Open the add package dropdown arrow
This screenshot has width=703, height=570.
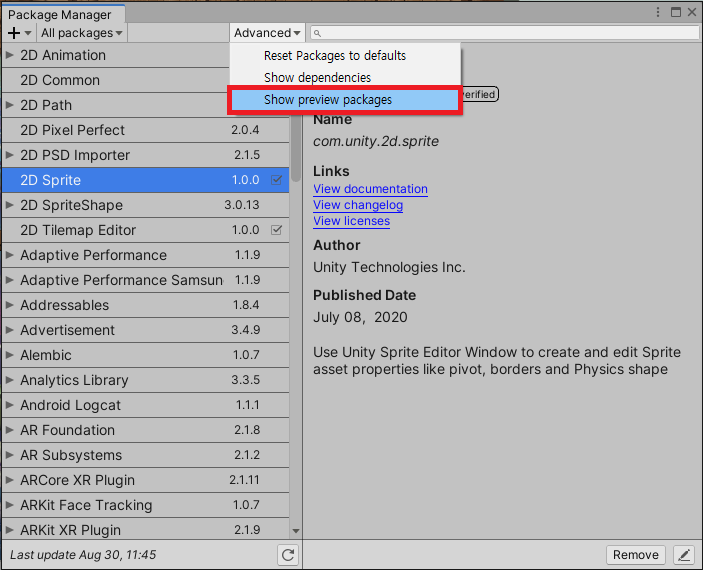point(28,33)
